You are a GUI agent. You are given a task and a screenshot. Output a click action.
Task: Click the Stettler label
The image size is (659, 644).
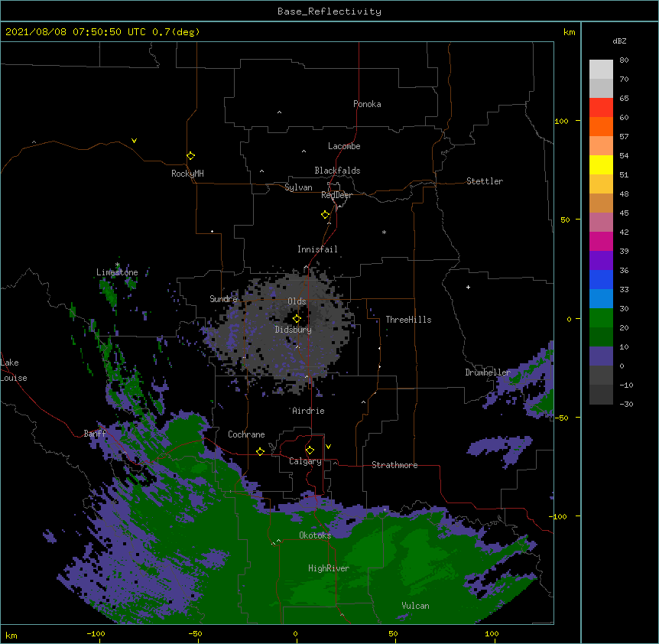pyautogui.click(x=485, y=181)
